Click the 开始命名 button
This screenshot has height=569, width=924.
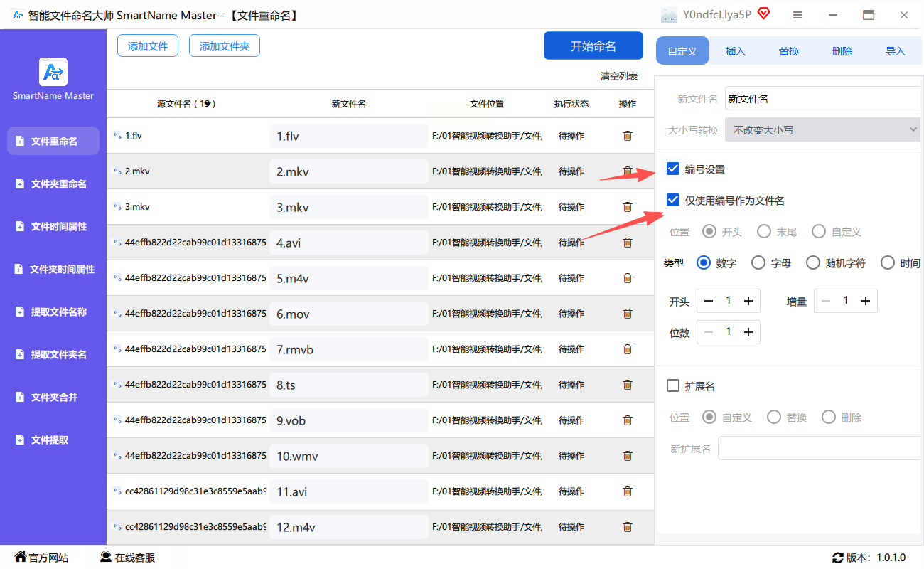[593, 46]
